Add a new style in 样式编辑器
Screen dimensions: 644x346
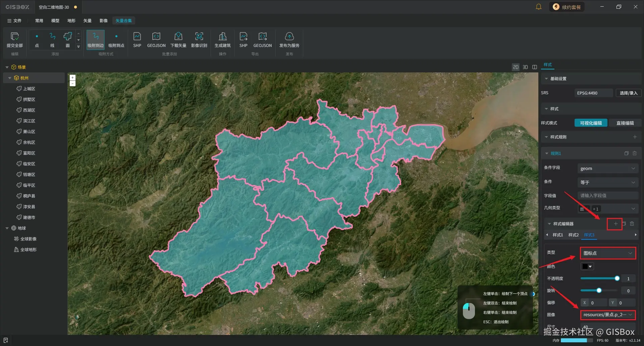click(x=615, y=224)
